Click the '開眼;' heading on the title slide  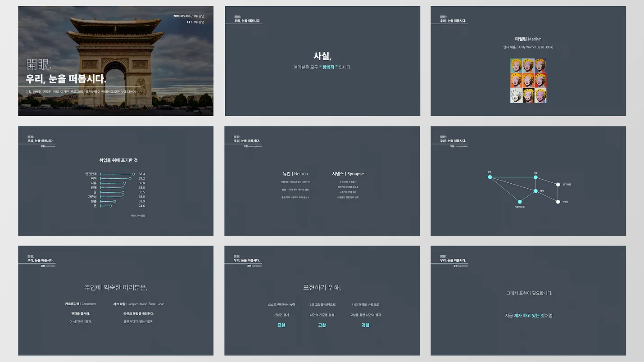tap(39, 64)
